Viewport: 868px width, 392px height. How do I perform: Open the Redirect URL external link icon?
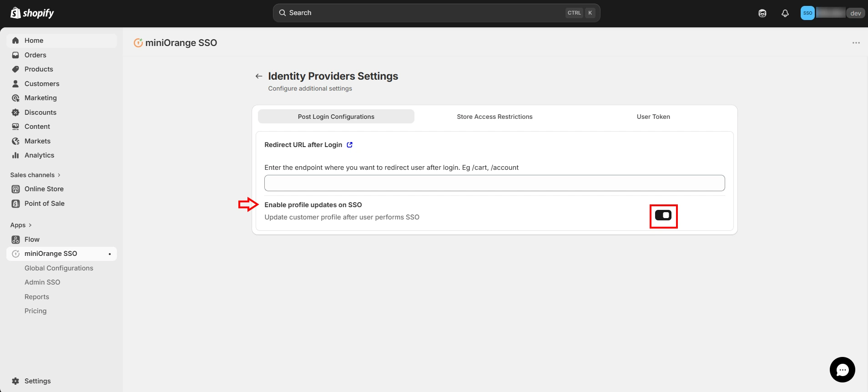[349, 145]
